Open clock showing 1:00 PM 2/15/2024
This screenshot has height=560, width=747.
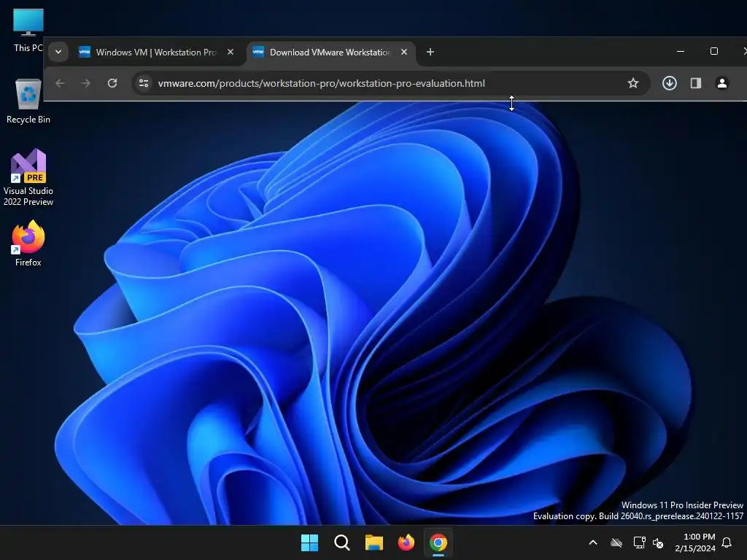pyautogui.click(x=695, y=542)
